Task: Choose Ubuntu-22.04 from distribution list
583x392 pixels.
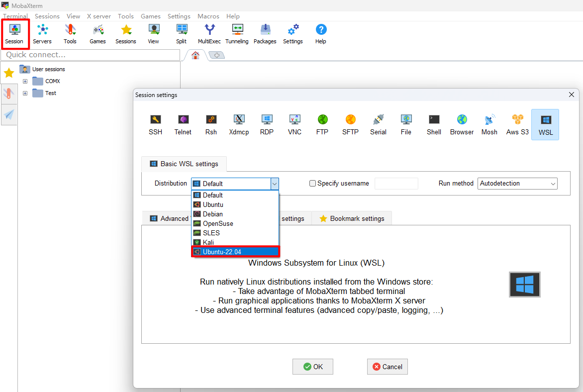Action: [235, 252]
